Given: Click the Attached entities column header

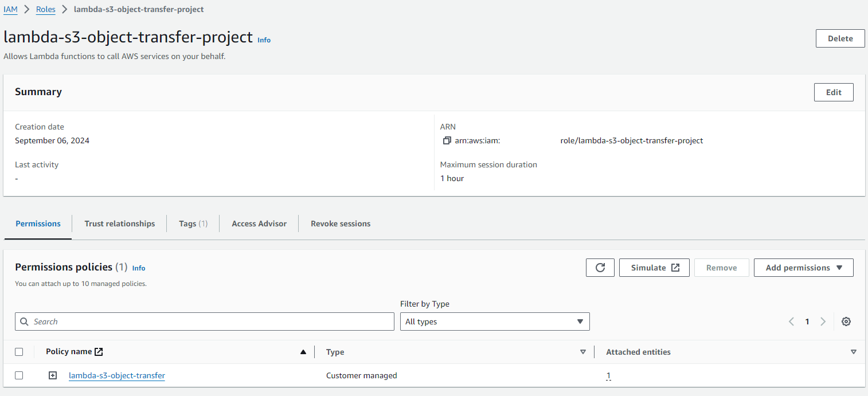Looking at the screenshot, I should pos(638,352).
